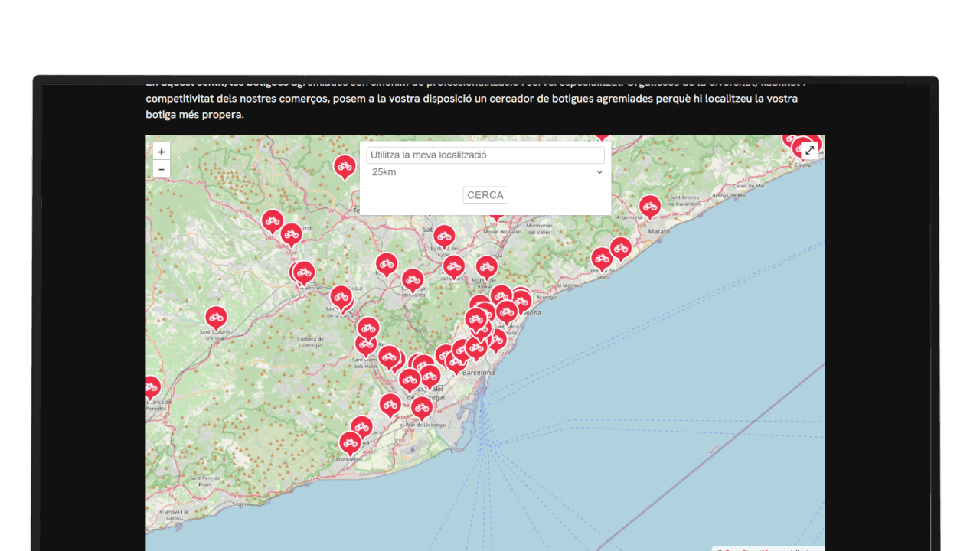980x551 pixels.
Task: Click bike marker at Montcada i Reixac
Action: coord(486,266)
